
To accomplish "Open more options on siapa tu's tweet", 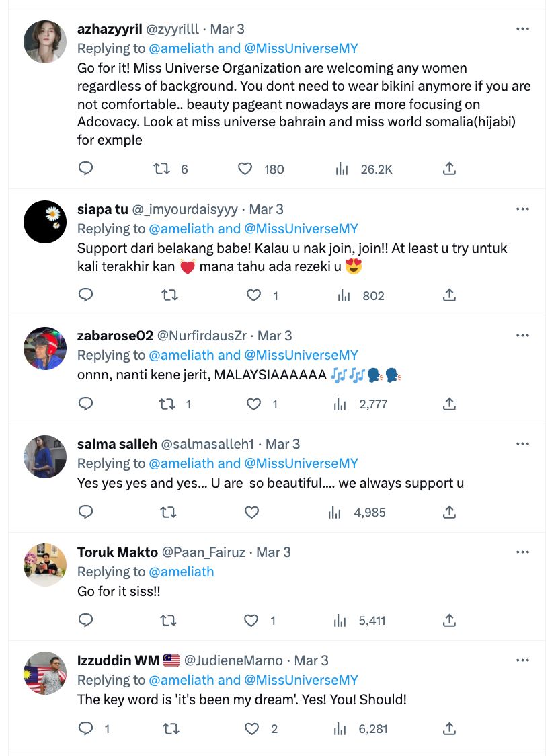I will pos(522,209).
